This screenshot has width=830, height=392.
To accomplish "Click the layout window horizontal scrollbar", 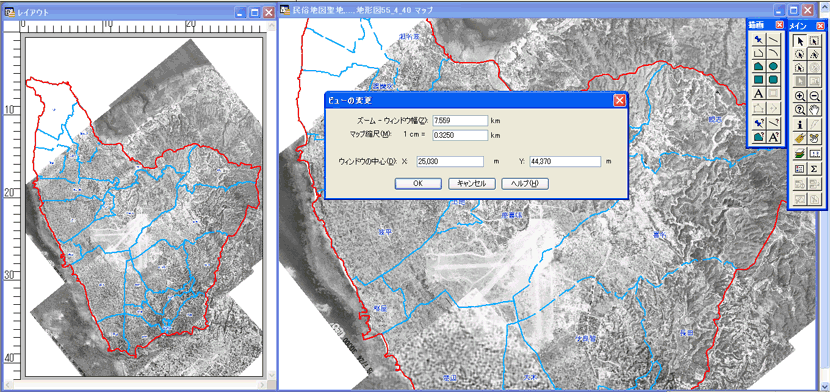I will click(136, 384).
